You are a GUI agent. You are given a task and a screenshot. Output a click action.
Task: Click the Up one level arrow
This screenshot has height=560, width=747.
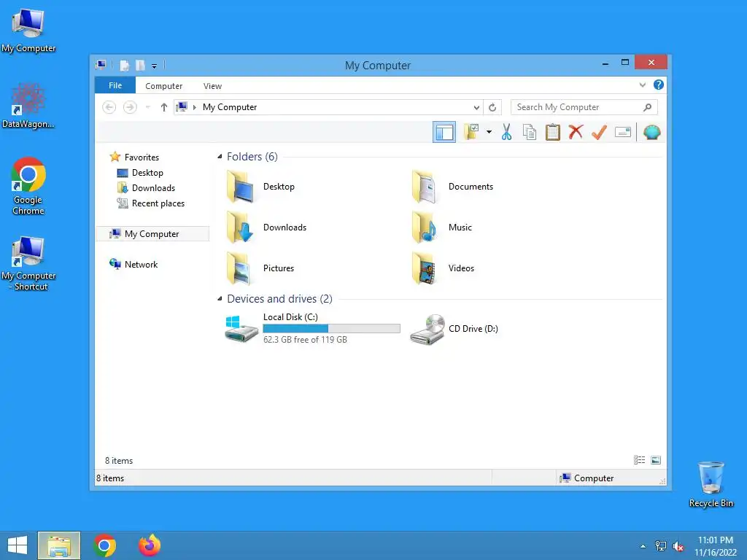[164, 107]
